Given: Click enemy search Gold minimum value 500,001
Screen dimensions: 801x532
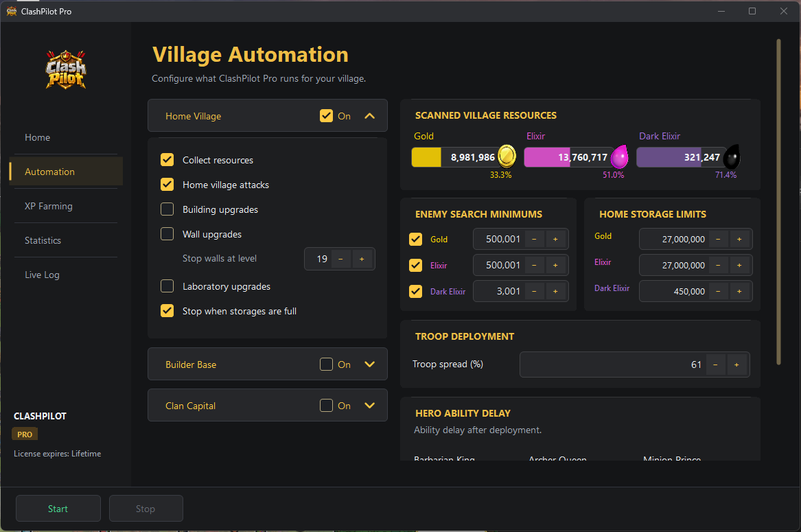Looking at the screenshot, I should (502, 239).
